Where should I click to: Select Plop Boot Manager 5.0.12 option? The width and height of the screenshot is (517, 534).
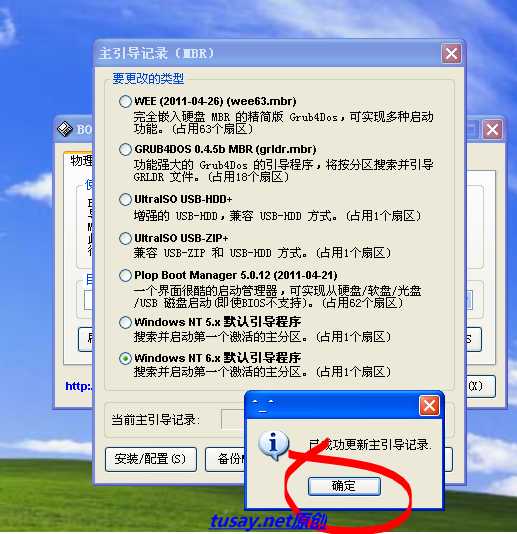pyautogui.click(x=125, y=275)
